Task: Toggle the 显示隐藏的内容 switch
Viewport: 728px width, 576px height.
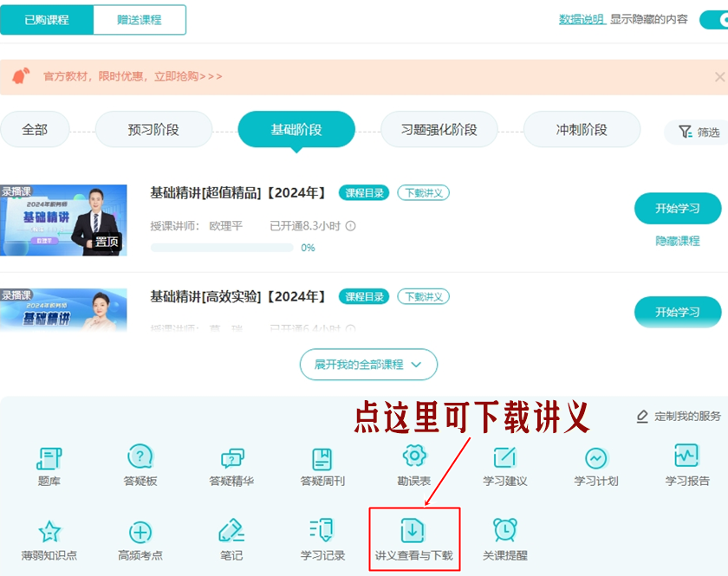Action: pos(714,20)
